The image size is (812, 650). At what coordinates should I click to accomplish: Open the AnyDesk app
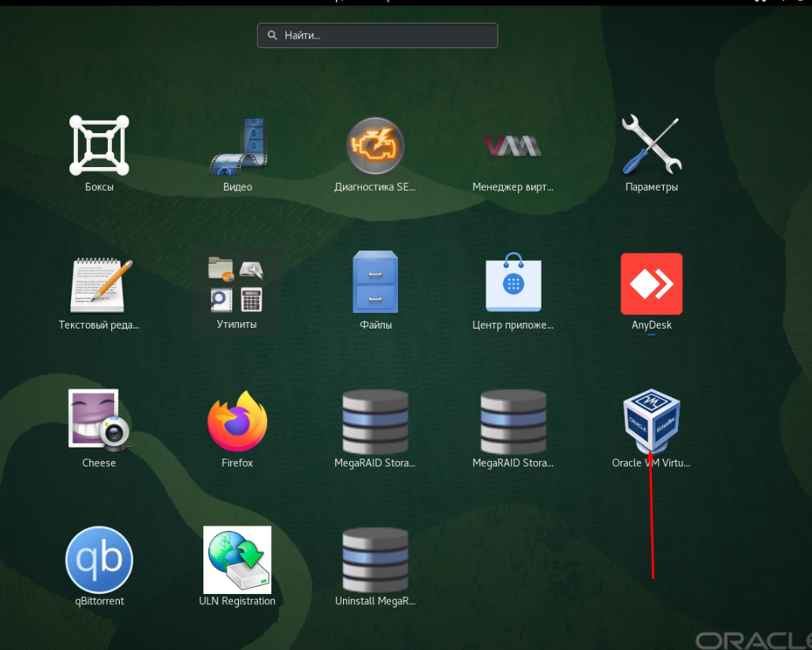[651, 284]
